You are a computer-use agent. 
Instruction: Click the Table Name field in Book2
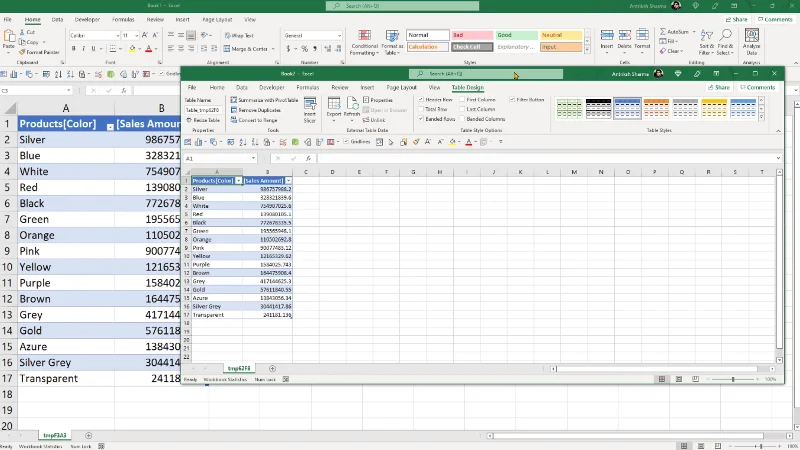[203, 110]
